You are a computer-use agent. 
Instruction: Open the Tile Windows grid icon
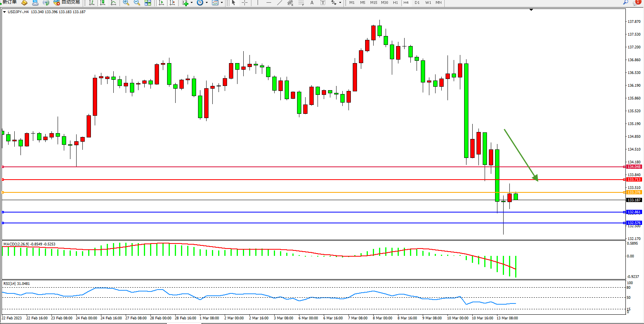click(x=148, y=3)
